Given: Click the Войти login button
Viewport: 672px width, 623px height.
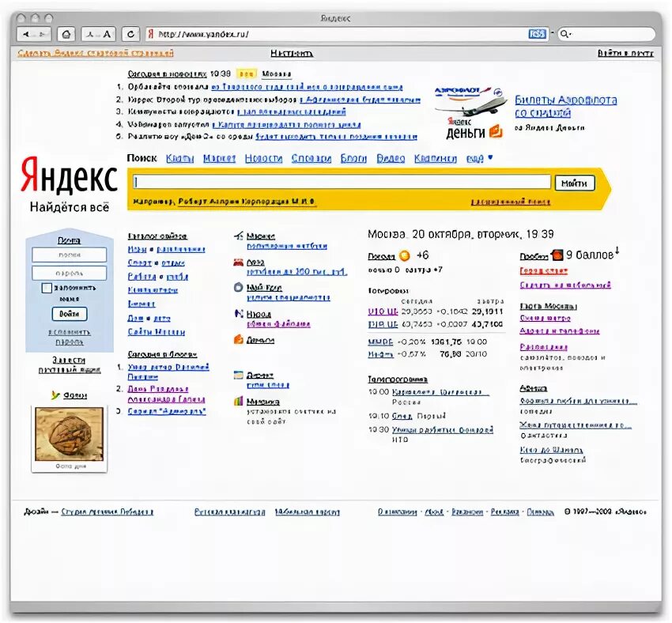Looking at the screenshot, I should [x=70, y=314].
